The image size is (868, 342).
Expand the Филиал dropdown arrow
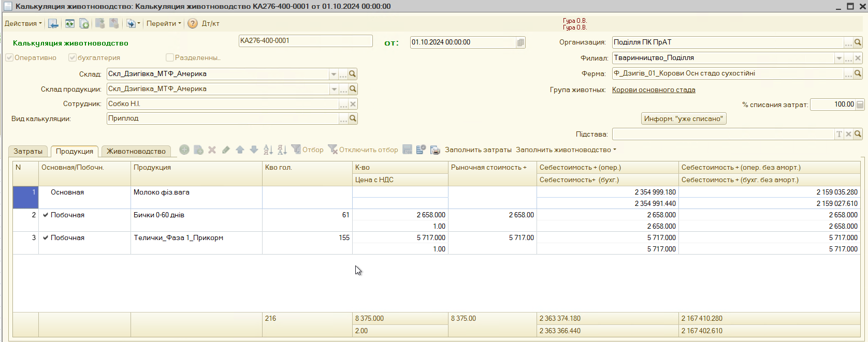click(839, 58)
